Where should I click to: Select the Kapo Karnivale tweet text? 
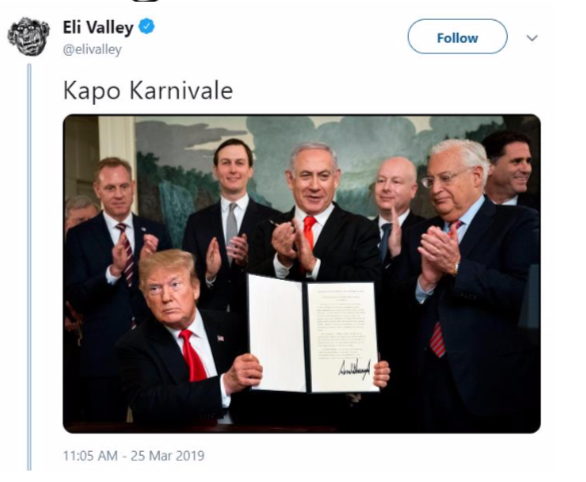148,91
